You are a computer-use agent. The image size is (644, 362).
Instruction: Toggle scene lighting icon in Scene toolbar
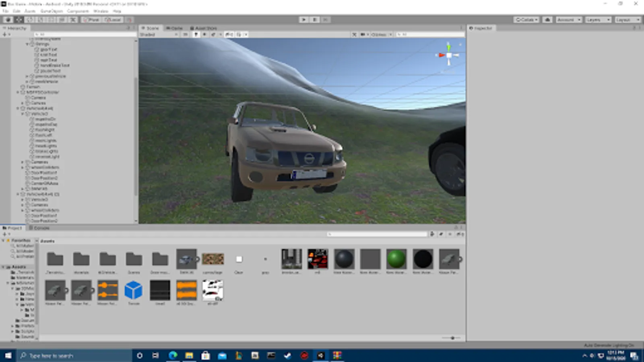[196, 35]
